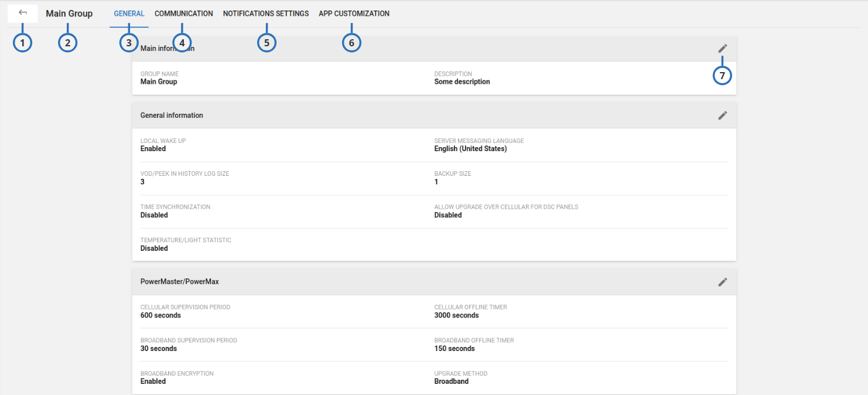Viewport: 868px width, 395px height.
Task: Select the Group Name value Main Group
Action: [x=159, y=82]
